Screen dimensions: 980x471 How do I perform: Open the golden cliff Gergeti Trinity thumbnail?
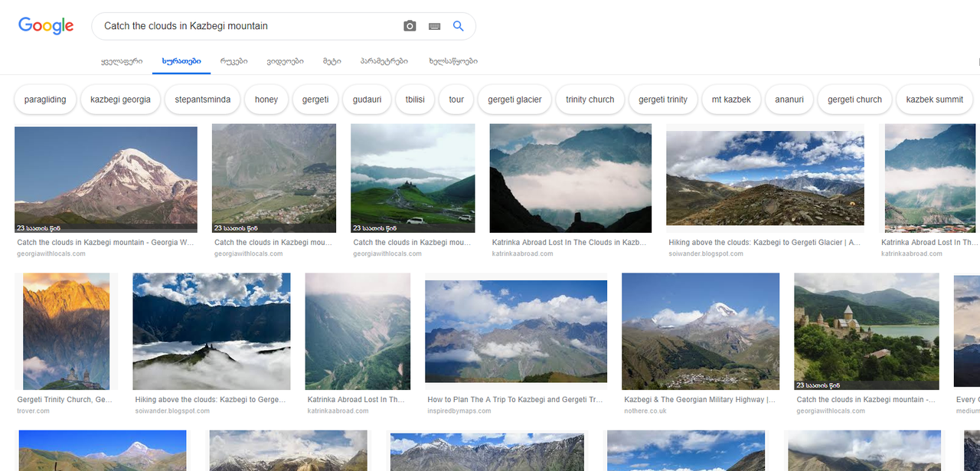(66, 332)
